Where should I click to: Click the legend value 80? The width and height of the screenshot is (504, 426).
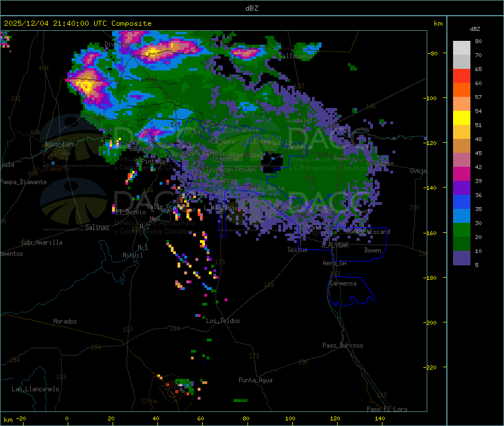pyautogui.click(x=478, y=41)
